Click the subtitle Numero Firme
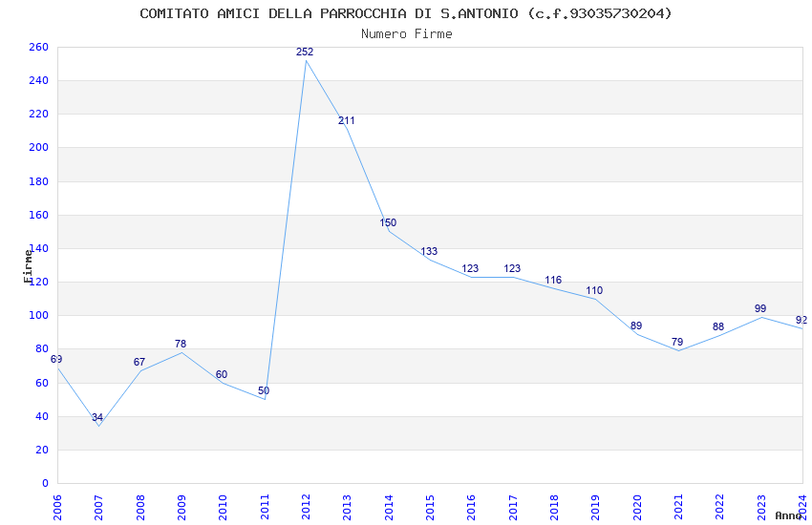 (x=407, y=34)
